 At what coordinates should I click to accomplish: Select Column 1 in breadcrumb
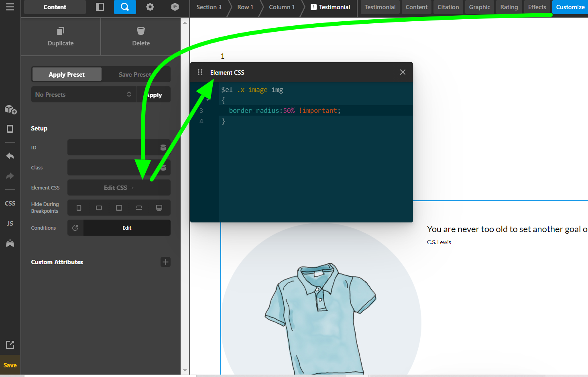281,7
